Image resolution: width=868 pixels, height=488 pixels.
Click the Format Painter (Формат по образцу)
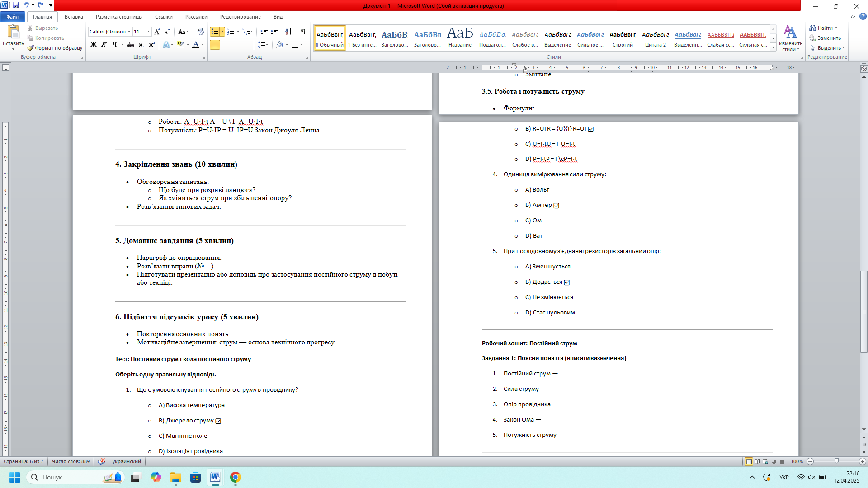[x=55, y=48]
